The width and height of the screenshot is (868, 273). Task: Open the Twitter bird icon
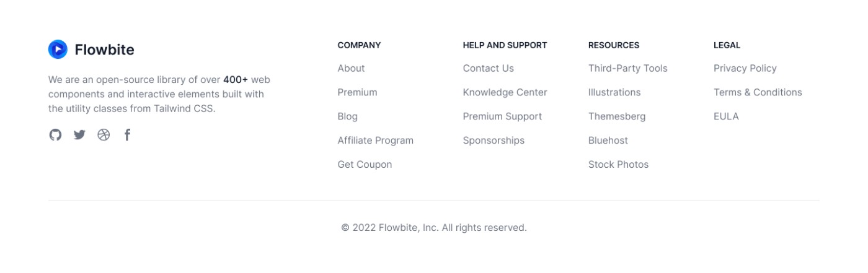pos(79,134)
